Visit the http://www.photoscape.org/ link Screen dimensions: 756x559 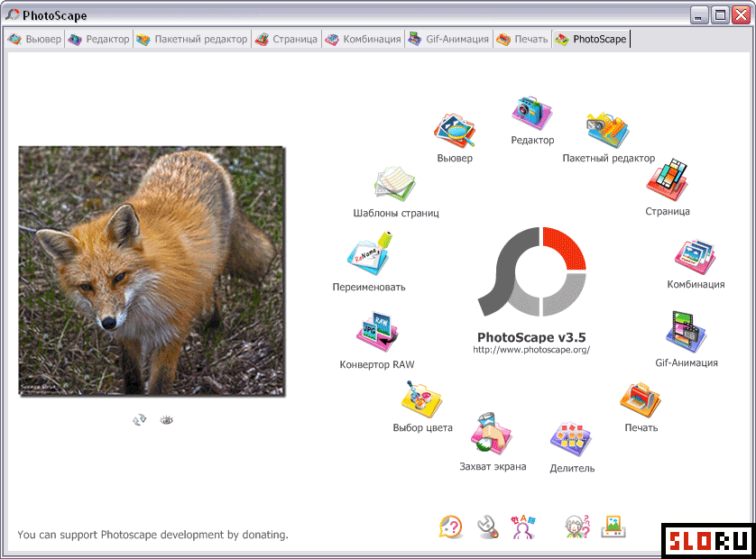531,350
